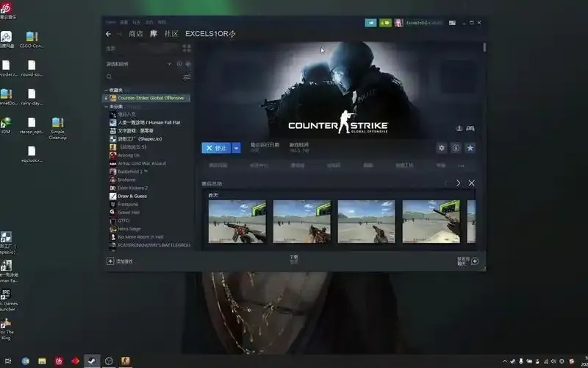This screenshot has height=368, width=588.
Task: Click the CS:GO icon in the taskbar
Action: pos(125,361)
